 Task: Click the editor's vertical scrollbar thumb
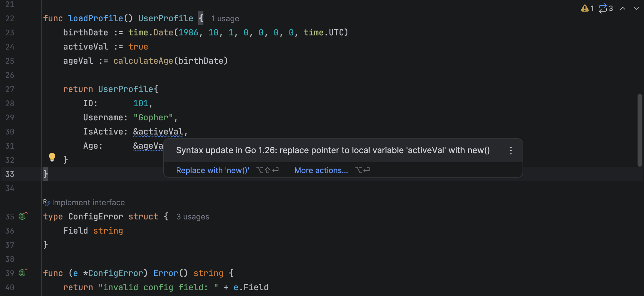(640, 130)
